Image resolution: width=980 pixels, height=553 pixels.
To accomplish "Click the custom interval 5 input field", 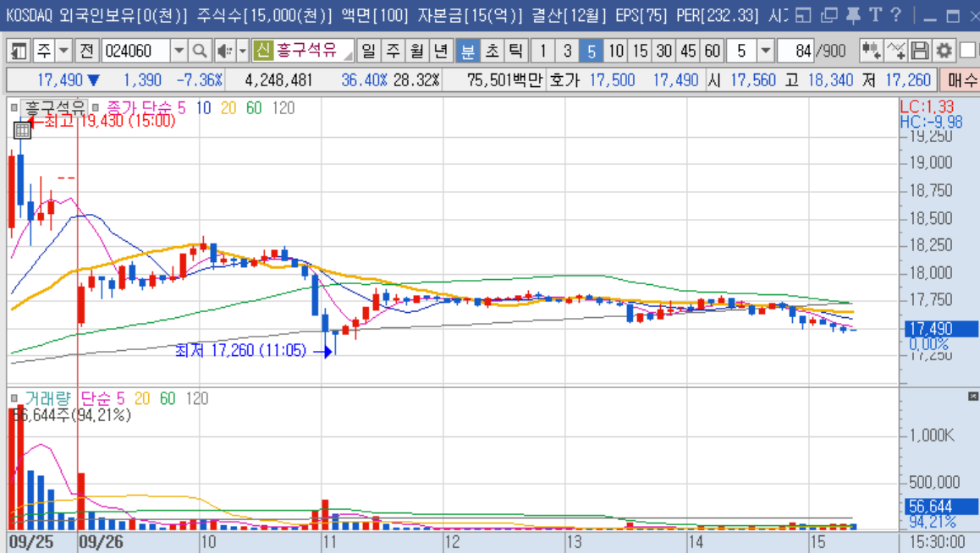I will pyautogui.click(x=742, y=51).
